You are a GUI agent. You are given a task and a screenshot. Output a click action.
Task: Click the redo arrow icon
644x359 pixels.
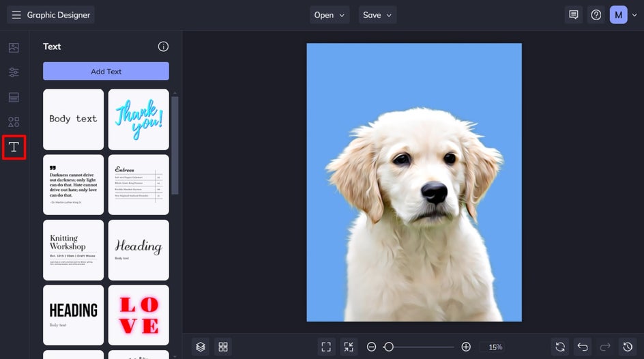(x=605, y=347)
